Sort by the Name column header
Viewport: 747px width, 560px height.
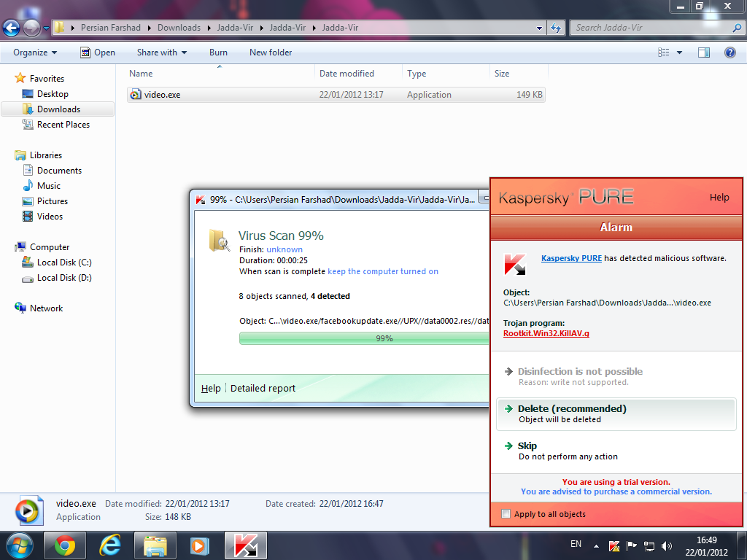pyautogui.click(x=220, y=74)
